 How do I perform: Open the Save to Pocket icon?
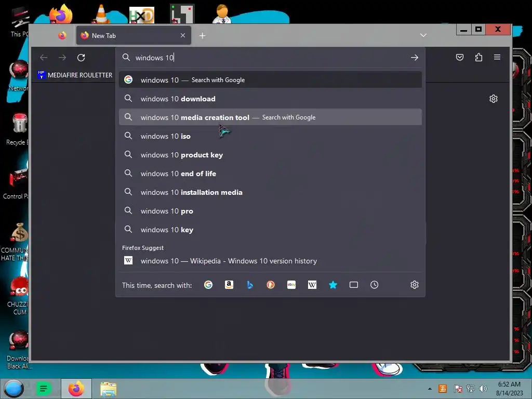pyautogui.click(x=460, y=57)
